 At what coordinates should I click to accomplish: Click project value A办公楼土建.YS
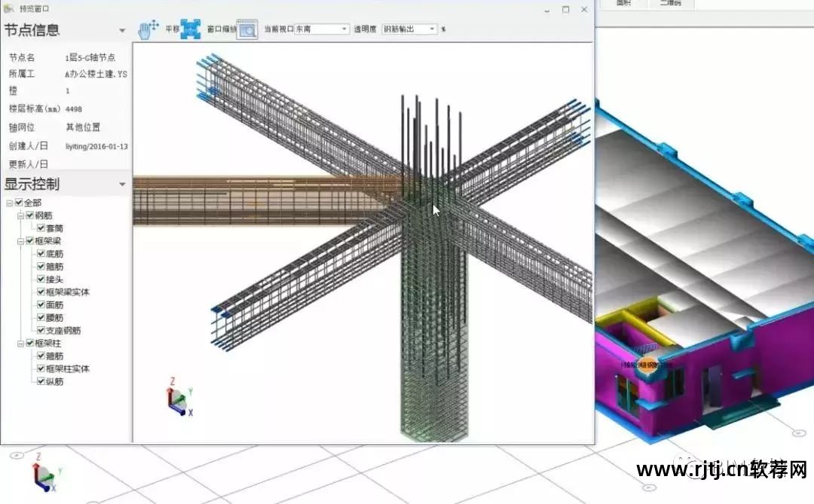tap(96, 75)
